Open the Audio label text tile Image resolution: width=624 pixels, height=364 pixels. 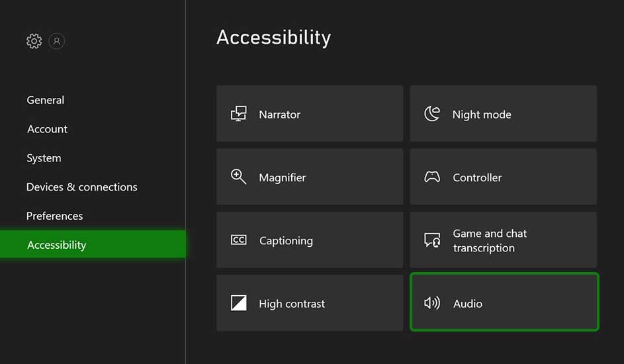click(x=467, y=304)
